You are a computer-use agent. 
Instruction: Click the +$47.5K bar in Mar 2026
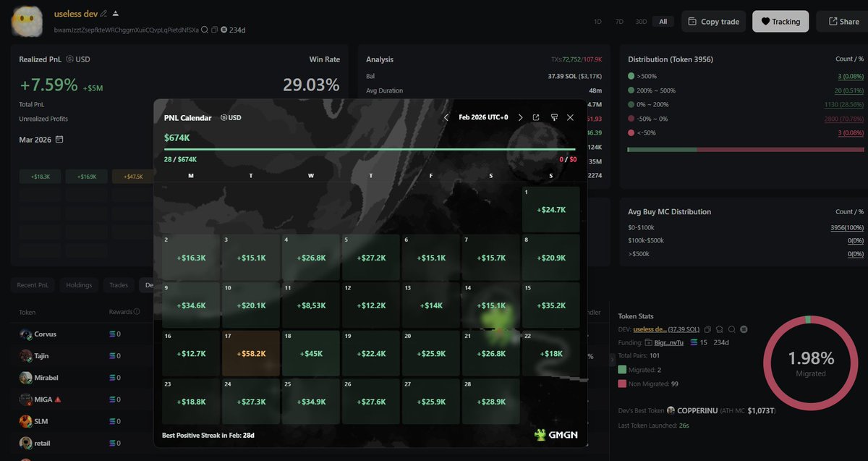[133, 177]
